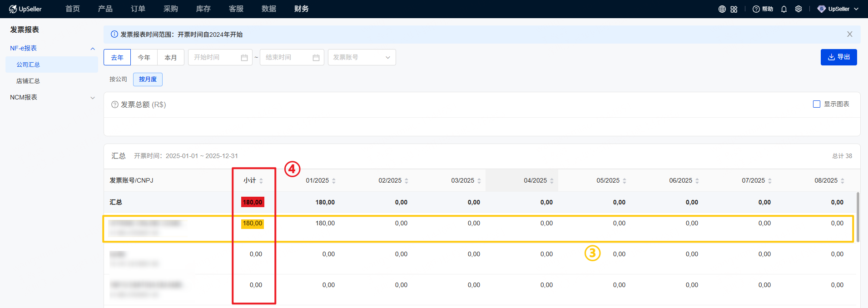
Task: Expand the NCM报表 sidebar section
Action: pyautogui.click(x=93, y=98)
